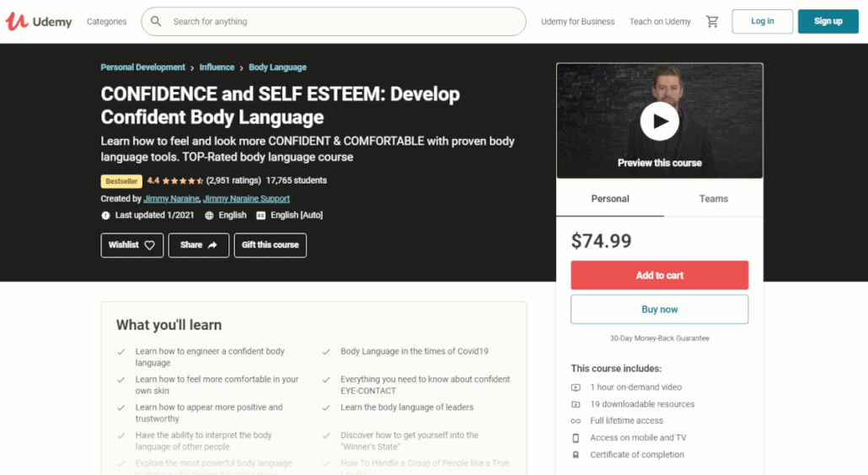Open the shopping cart
This screenshot has height=475, width=868.
tap(712, 22)
